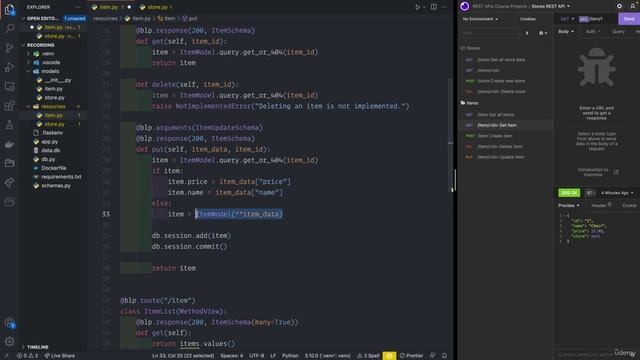Open the Testing flask icon view
The image size is (640, 360).
point(9,125)
